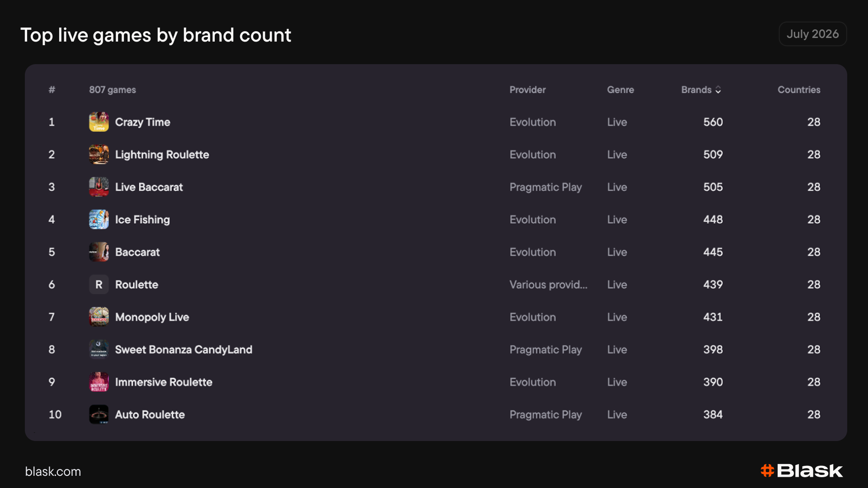Open the July 2026 date selector
This screenshot has height=488, width=868.
pos(812,34)
